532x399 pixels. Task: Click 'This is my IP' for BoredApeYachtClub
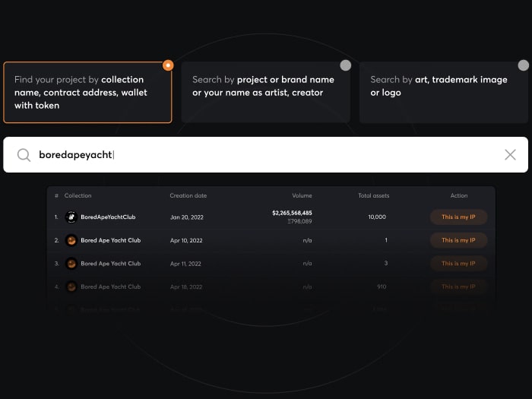[x=459, y=217]
